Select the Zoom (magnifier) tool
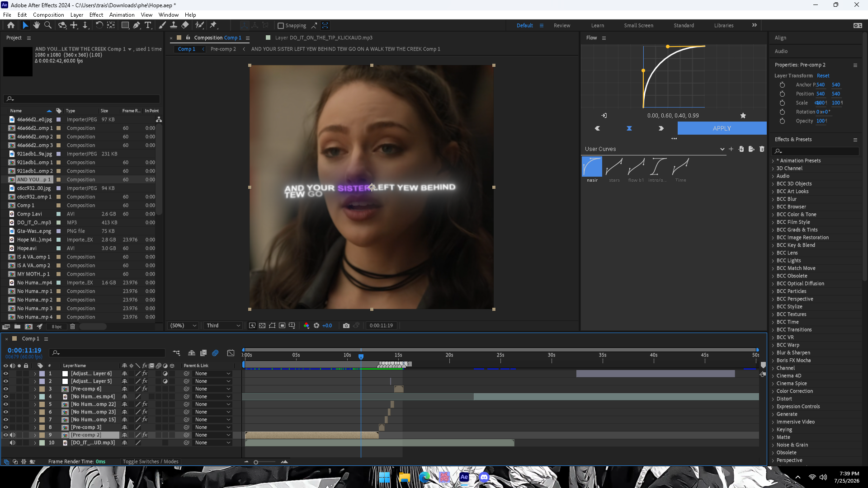The height and width of the screenshot is (488, 868). coord(47,25)
